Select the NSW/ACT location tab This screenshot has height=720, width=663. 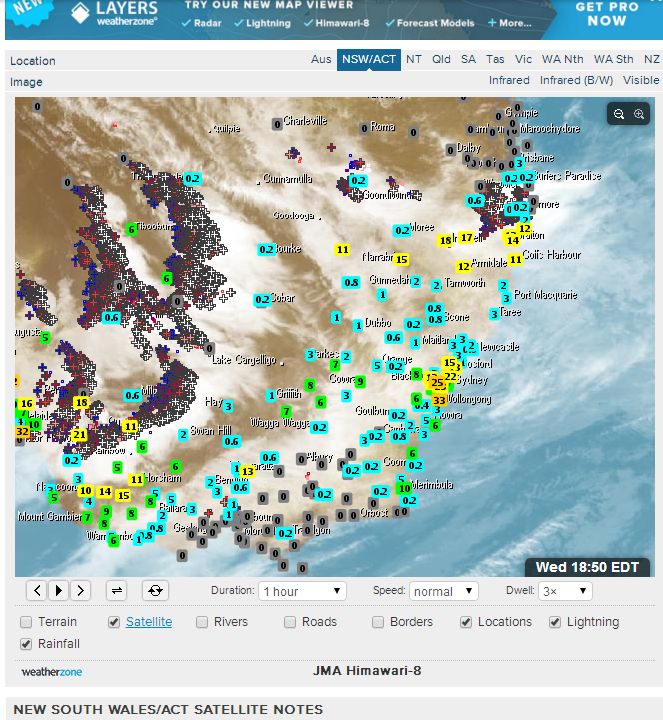pos(369,60)
